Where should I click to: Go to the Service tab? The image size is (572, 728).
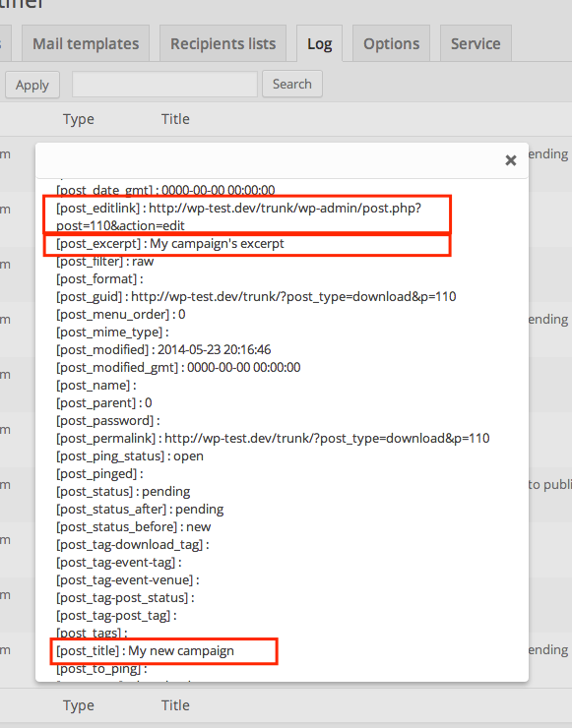coord(476,43)
